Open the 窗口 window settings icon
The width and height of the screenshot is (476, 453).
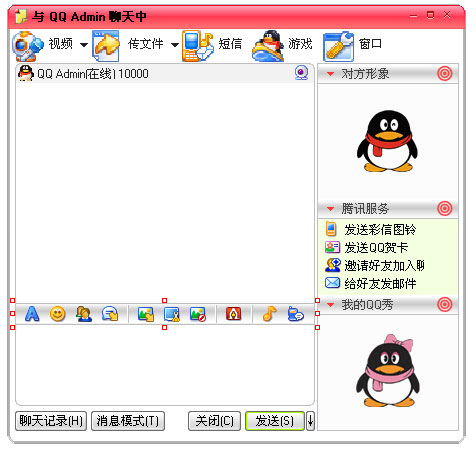pos(338,46)
